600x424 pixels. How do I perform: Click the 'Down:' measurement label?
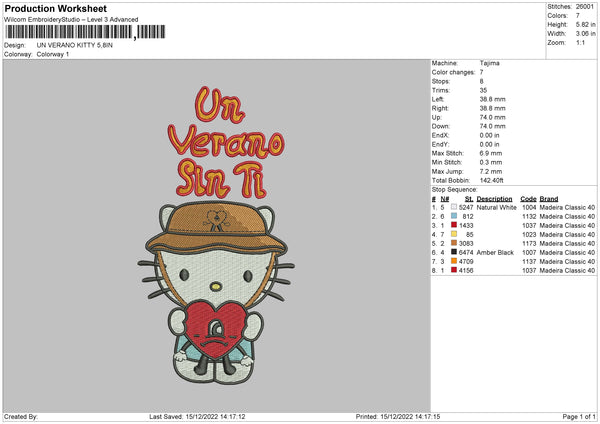tap(440, 126)
